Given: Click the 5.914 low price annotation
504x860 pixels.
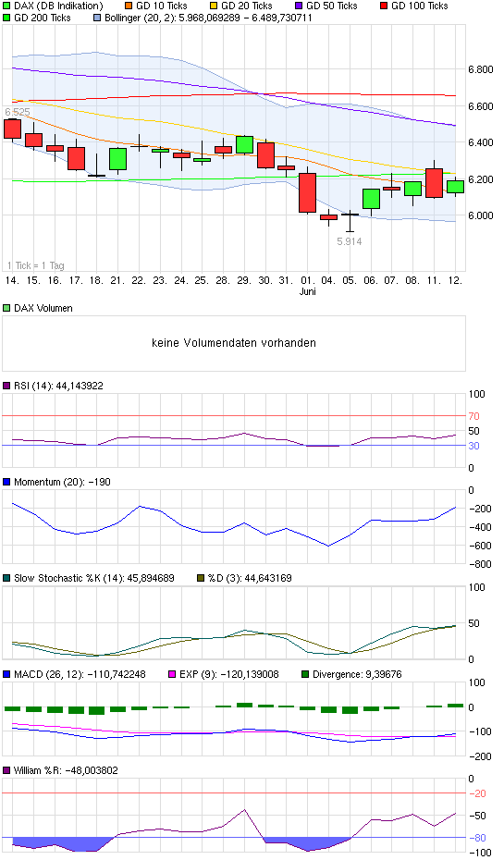Looking at the screenshot, I should tap(350, 241).
